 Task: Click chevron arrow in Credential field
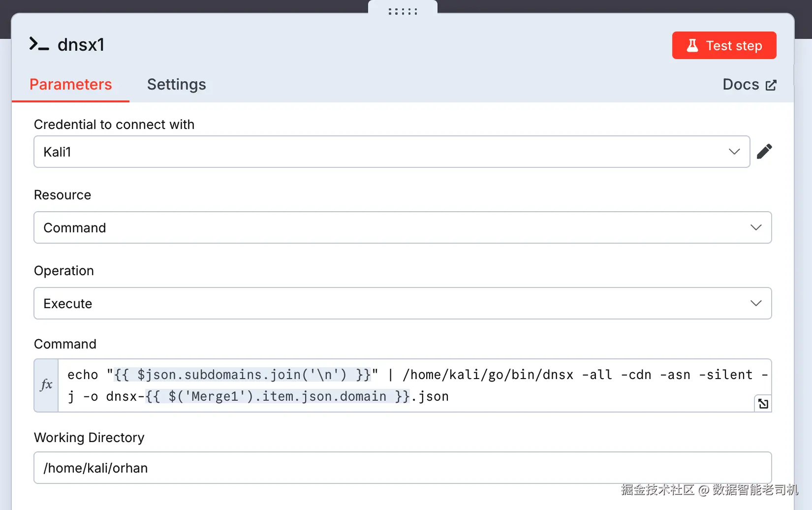734,152
